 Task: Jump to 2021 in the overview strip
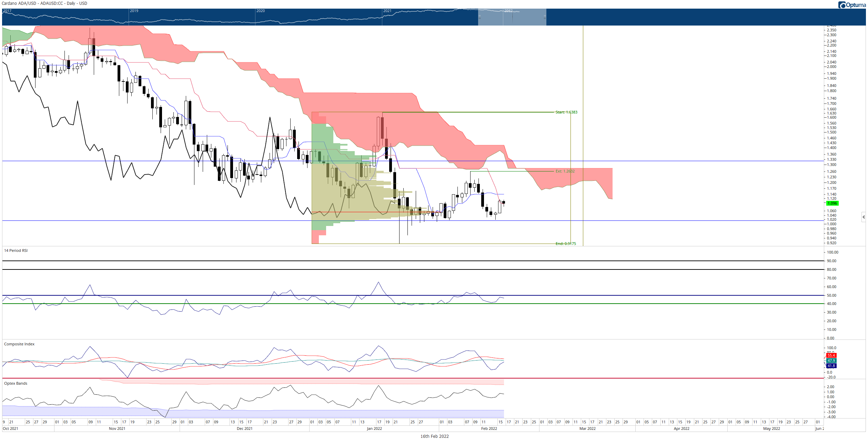pyautogui.click(x=387, y=11)
